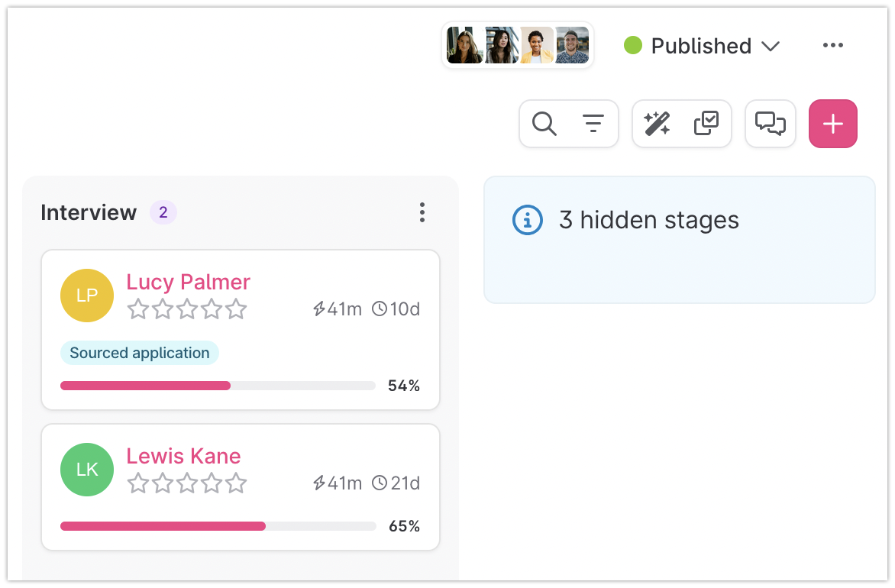The width and height of the screenshot is (895, 588).
Task: Click the first team member photo
Action: point(464,46)
